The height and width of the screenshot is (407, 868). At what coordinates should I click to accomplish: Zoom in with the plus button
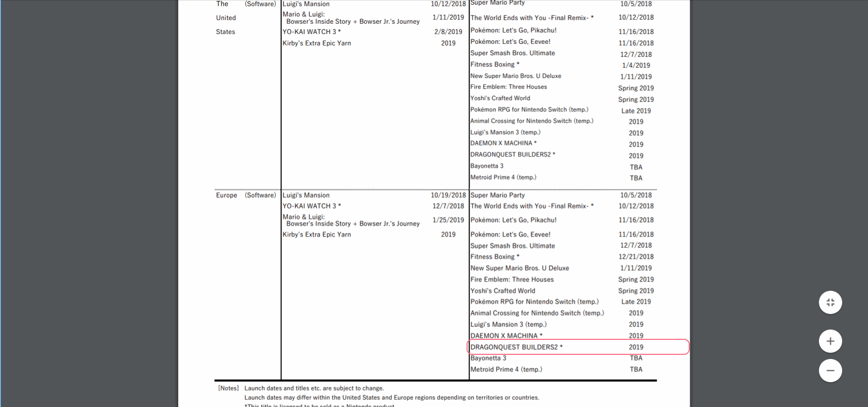[x=830, y=341]
